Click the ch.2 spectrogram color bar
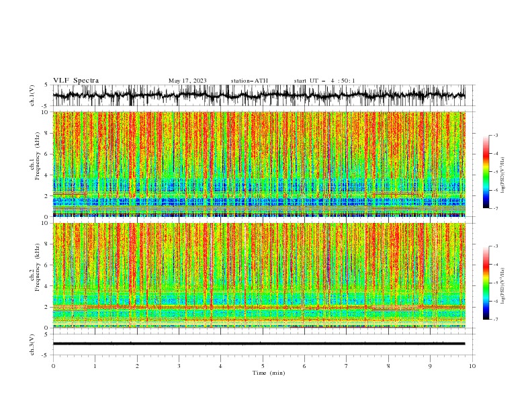 [x=486, y=283]
